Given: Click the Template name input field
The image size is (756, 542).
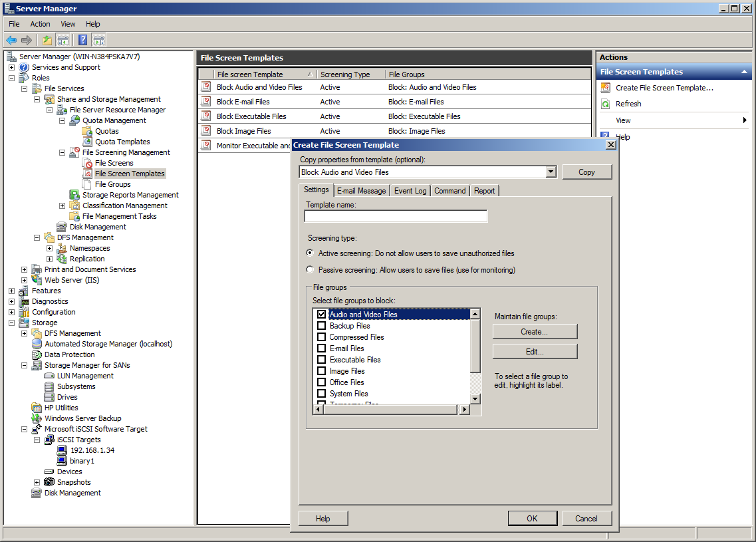Looking at the screenshot, I should (x=396, y=216).
